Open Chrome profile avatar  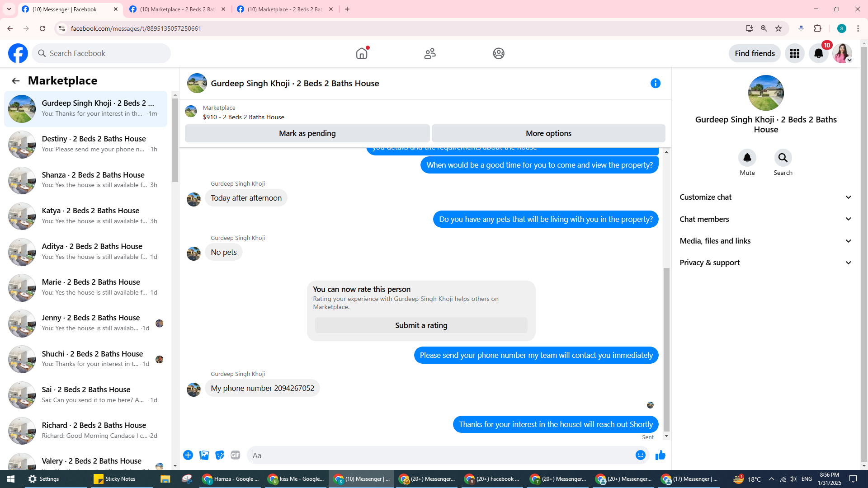[x=842, y=28]
